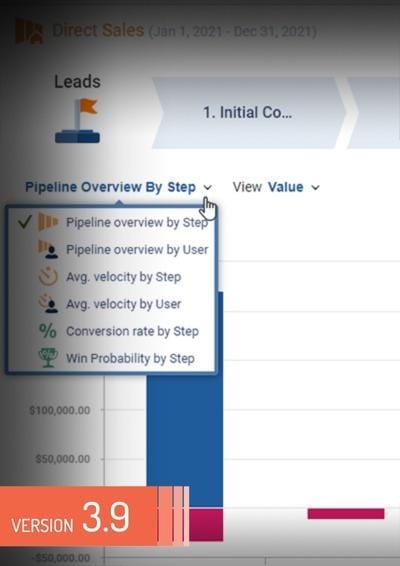Click the Direct Sales pipeline icon
The image size is (400, 566).
coord(29,31)
